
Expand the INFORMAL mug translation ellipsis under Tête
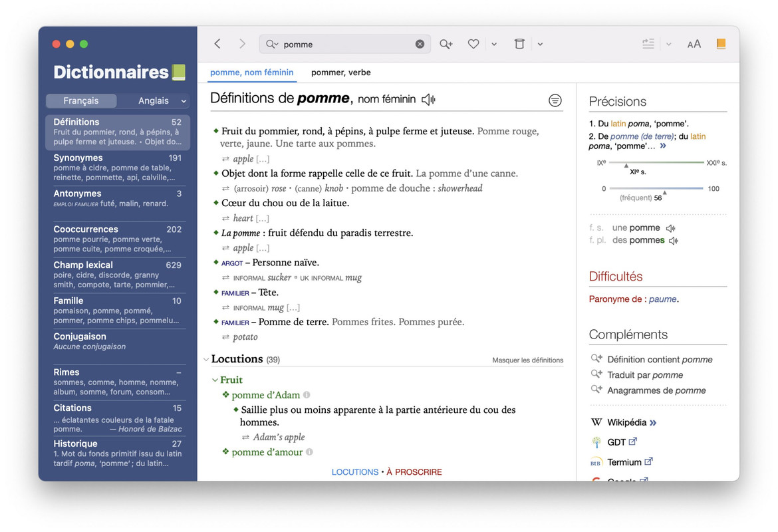(x=293, y=308)
